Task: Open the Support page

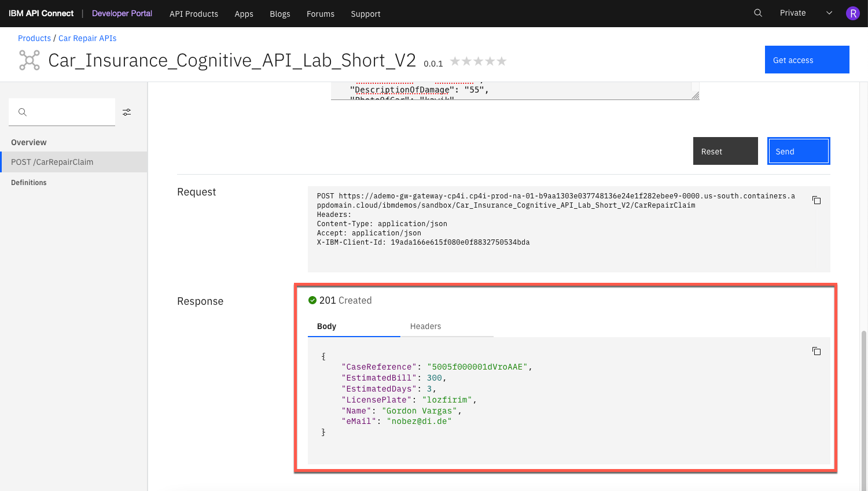Action: pos(366,14)
